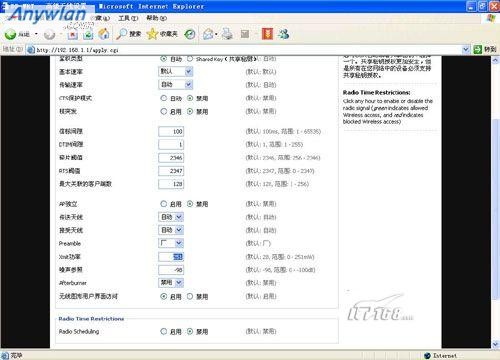The width and height of the screenshot is (500, 360).
Task: Open the Home page icon
Action: click(104, 34)
